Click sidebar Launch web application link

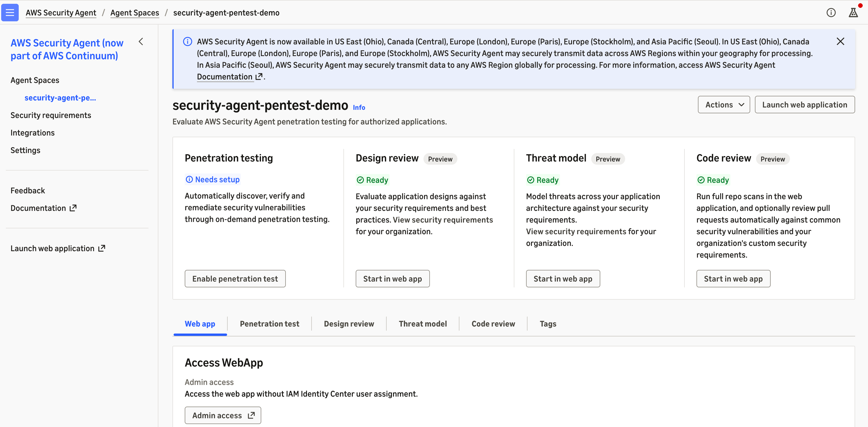58,249
